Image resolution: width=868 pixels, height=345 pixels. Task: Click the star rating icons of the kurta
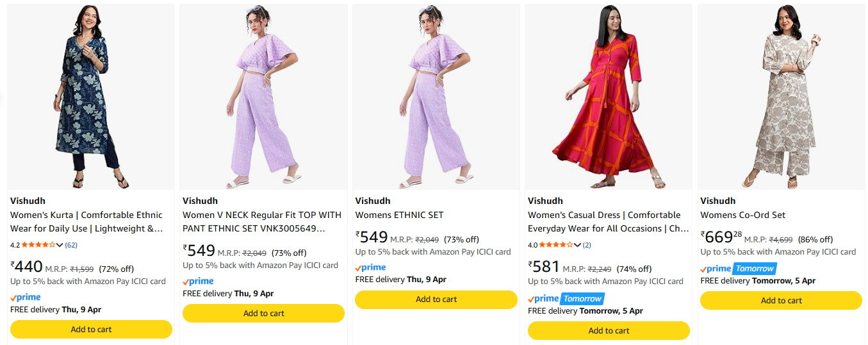coord(38,245)
